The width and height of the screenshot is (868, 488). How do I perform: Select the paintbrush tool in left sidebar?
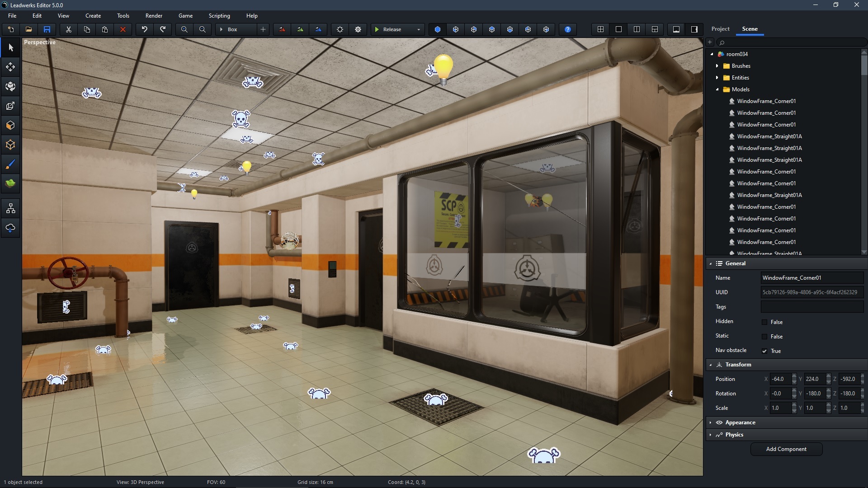(x=10, y=164)
